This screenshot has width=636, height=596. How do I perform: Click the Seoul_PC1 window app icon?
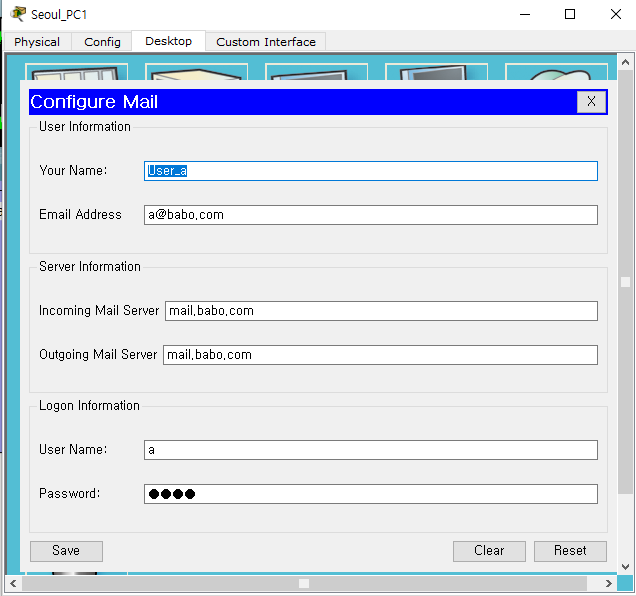[18, 14]
